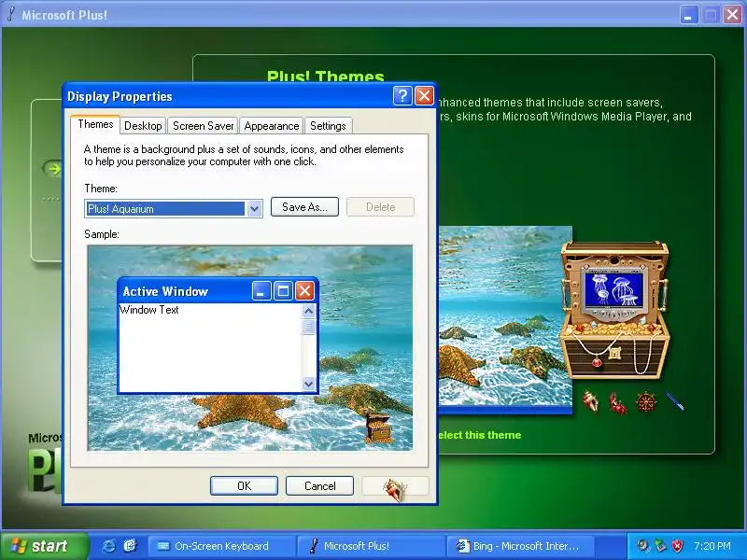Confirm with the OK button
Screen dimensions: 747x560
point(244,485)
